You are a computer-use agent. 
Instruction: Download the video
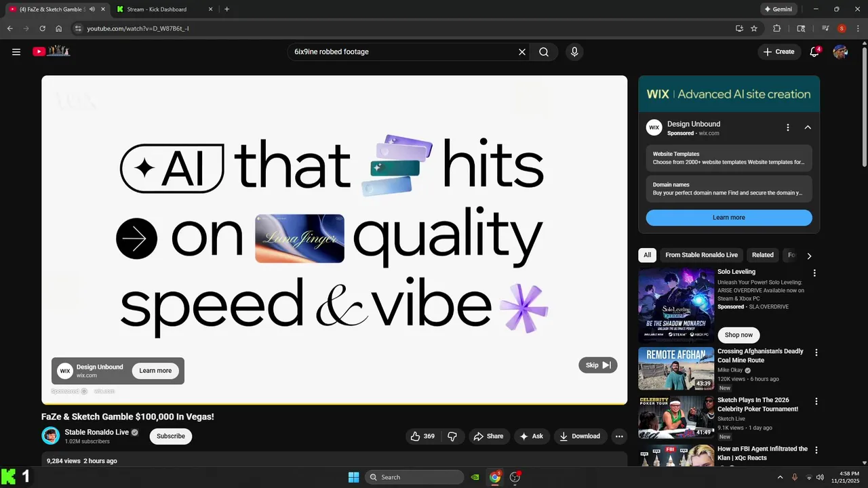[580, 436]
